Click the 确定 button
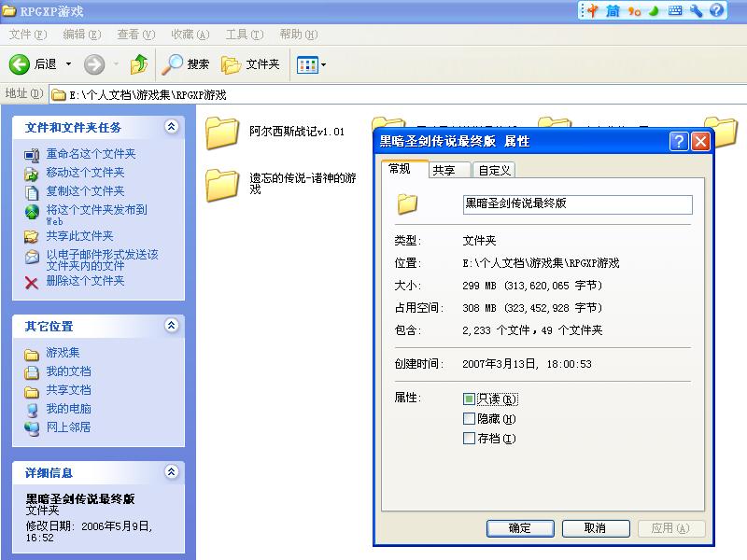Screen dimensions: 747x560 pyautogui.click(x=520, y=528)
